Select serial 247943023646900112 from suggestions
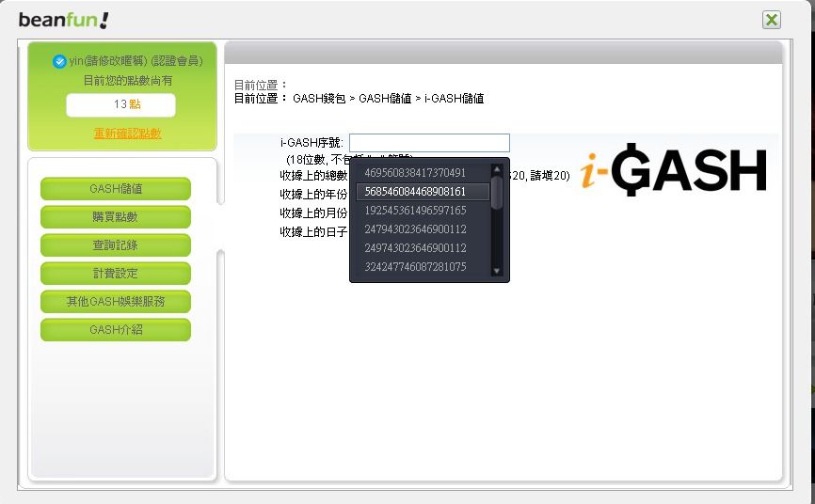The height and width of the screenshot is (504, 815). coord(415,229)
